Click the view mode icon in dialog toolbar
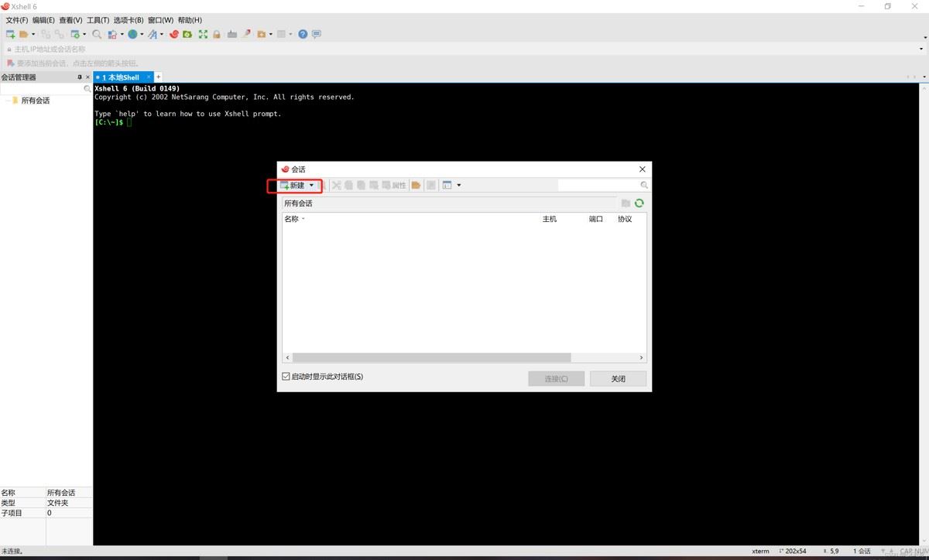 pyautogui.click(x=447, y=186)
